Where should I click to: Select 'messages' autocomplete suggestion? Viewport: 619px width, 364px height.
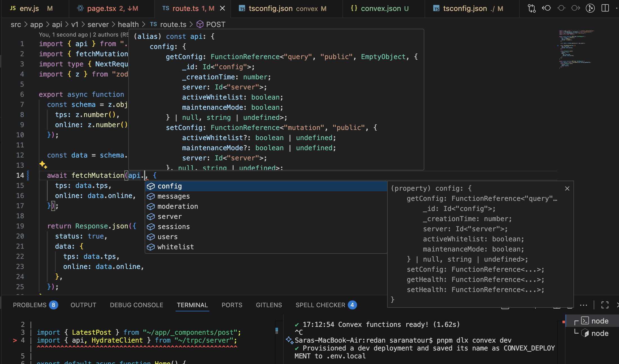pyautogui.click(x=266, y=196)
